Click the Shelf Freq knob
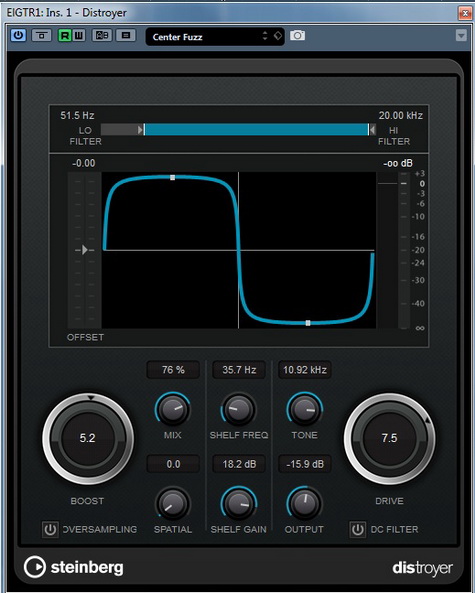 (x=239, y=410)
